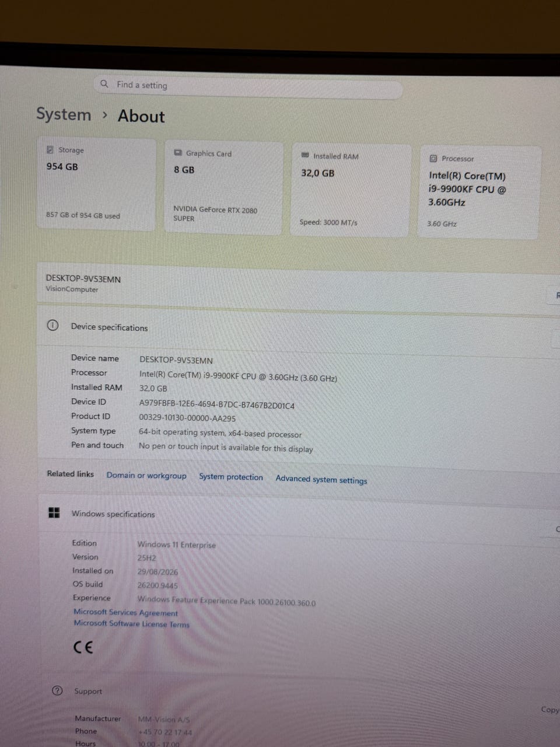The image size is (560, 747).
Task: Click the Graphics Card icon
Action: pyautogui.click(x=178, y=153)
